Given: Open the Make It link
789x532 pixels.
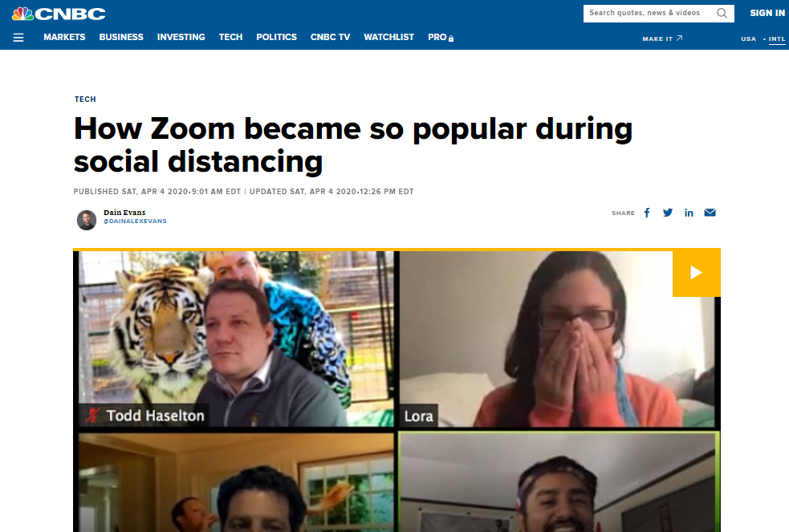Looking at the screenshot, I should click(x=662, y=39).
